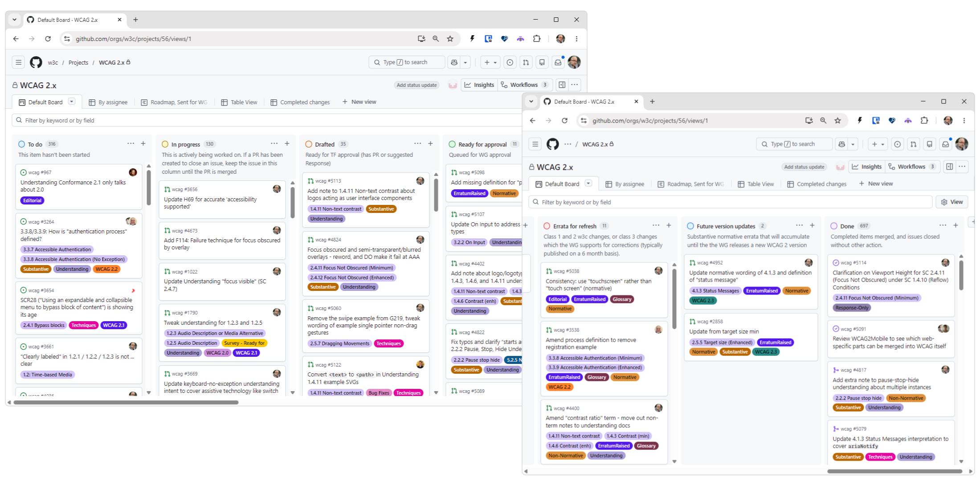Switch to Table View tab in front window

click(756, 184)
